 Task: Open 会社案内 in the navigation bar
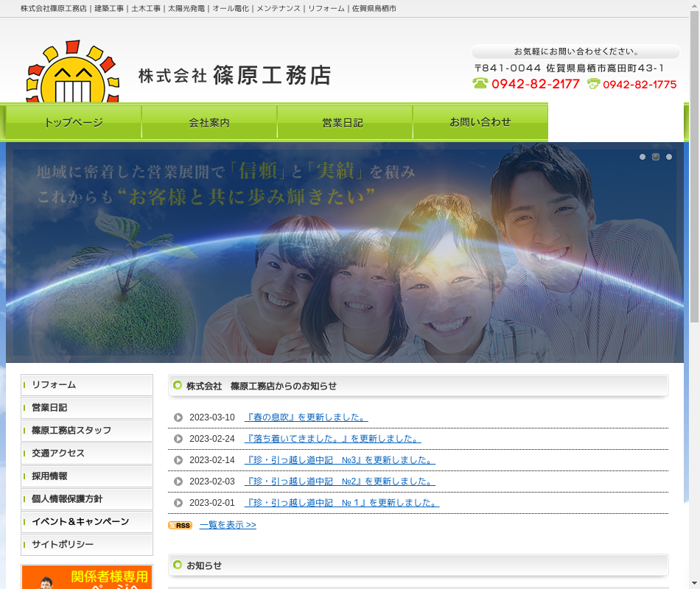tap(209, 122)
